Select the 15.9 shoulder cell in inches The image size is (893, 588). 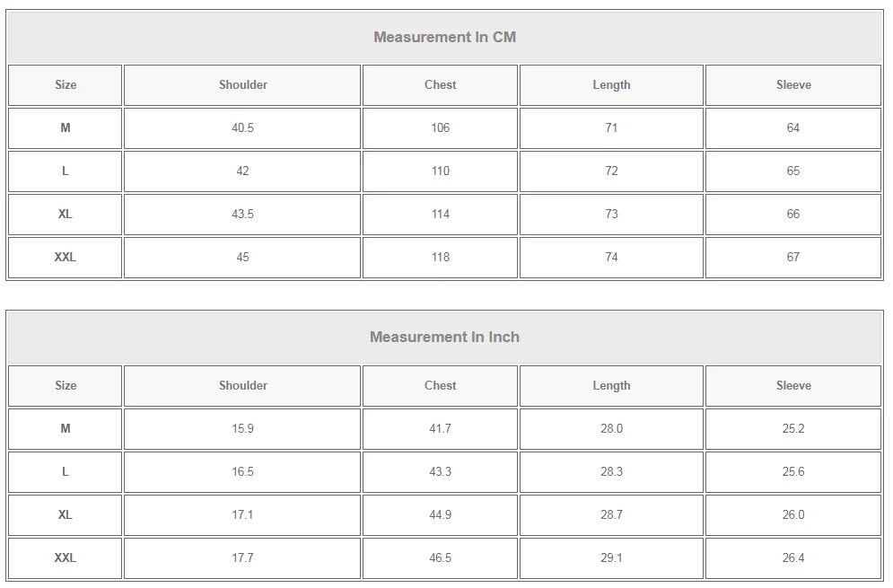pos(242,428)
